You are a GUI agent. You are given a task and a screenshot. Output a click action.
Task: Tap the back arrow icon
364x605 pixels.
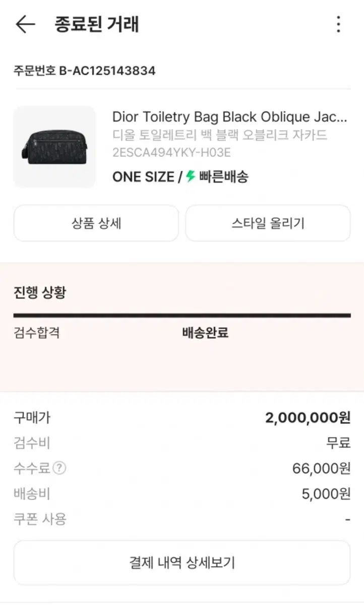pyautogui.click(x=25, y=24)
